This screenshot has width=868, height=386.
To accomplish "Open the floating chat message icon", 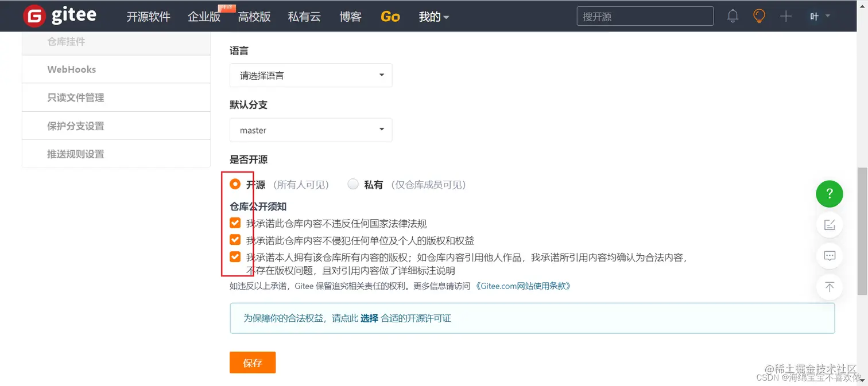I will pos(830,256).
